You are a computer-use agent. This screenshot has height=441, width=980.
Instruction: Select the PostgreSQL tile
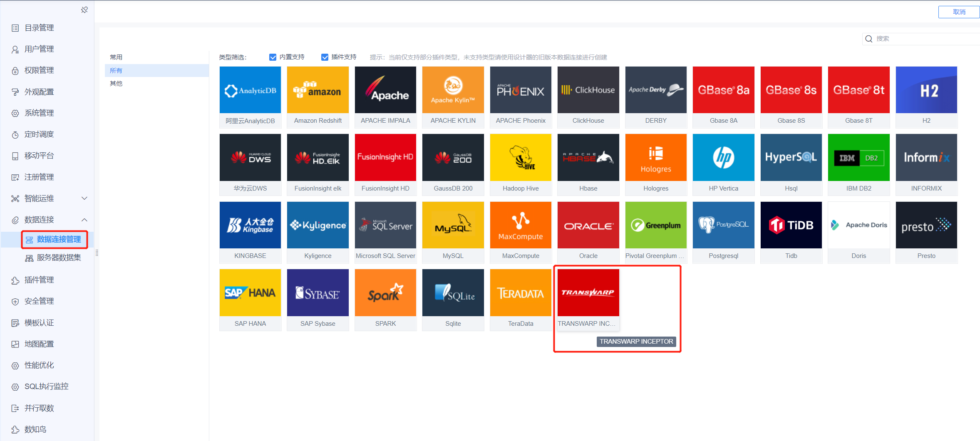pyautogui.click(x=724, y=232)
